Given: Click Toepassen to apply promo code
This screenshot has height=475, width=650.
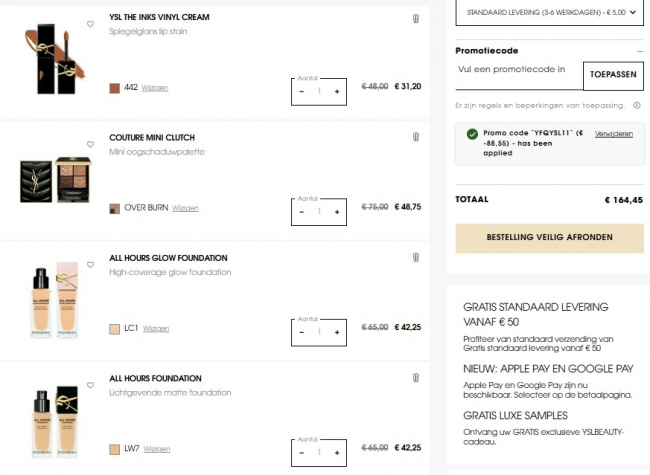Looking at the screenshot, I should point(613,75).
